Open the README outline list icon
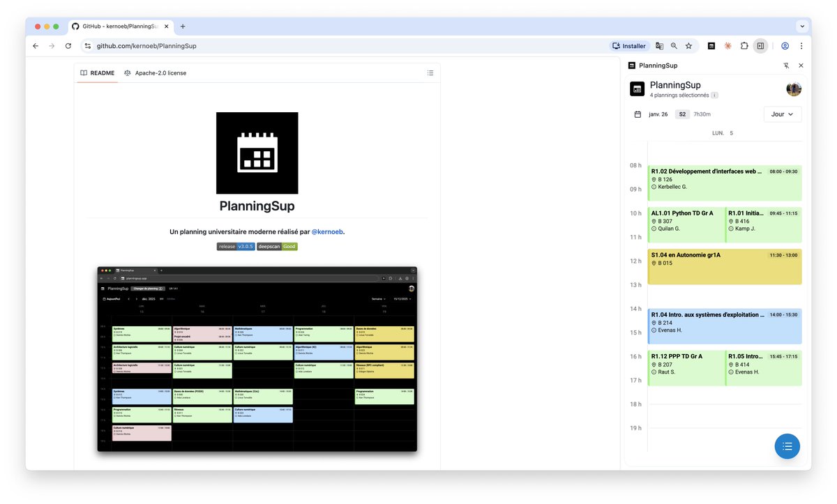Screen dimensions: 837x504 pyautogui.click(x=430, y=73)
